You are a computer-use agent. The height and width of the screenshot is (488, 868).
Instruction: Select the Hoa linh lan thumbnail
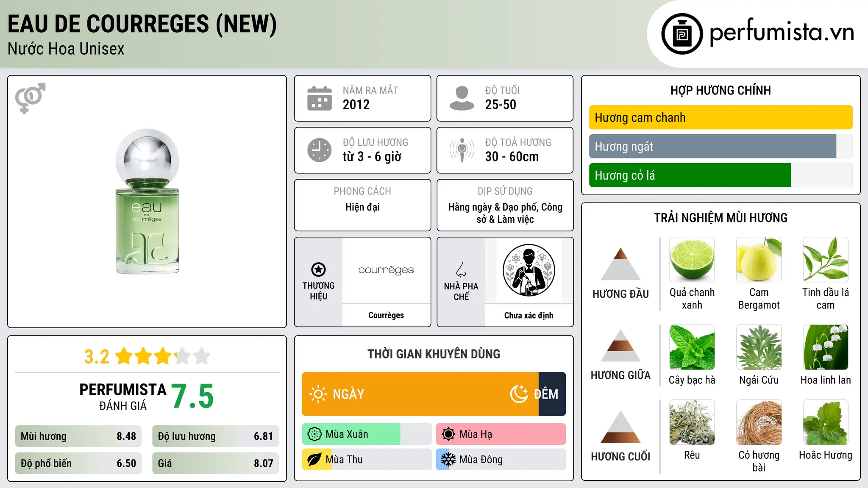click(x=826, y=347)
